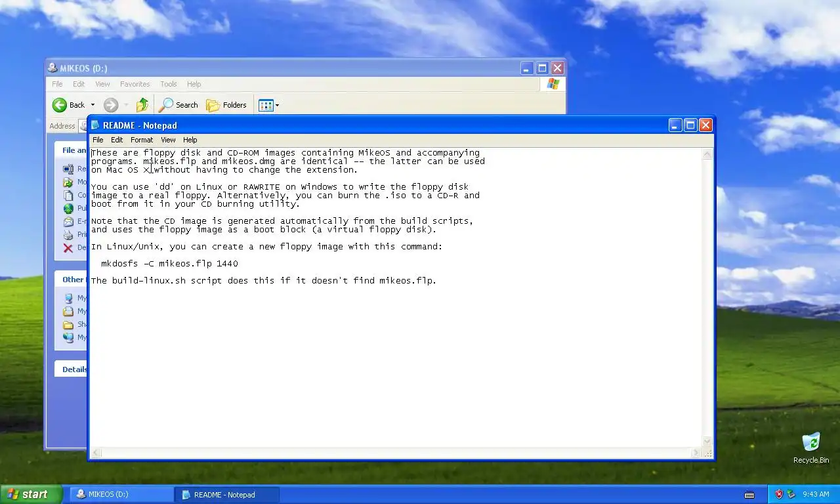Click the 'Address' label in Explorer
The image size is (840, 504).
tap(62, 126)
